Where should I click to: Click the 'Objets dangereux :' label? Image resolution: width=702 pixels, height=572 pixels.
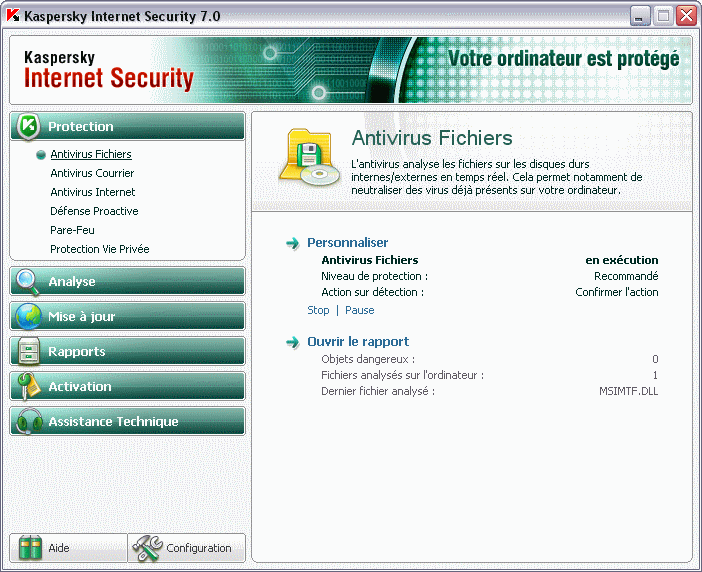pyautogui.click(x=368, y=359)
